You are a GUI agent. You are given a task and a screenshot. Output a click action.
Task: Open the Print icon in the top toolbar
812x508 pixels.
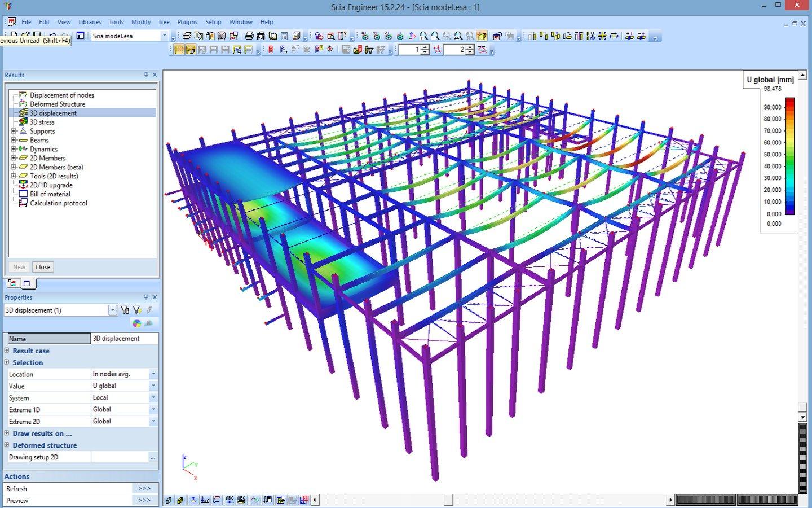pos(249,36)
